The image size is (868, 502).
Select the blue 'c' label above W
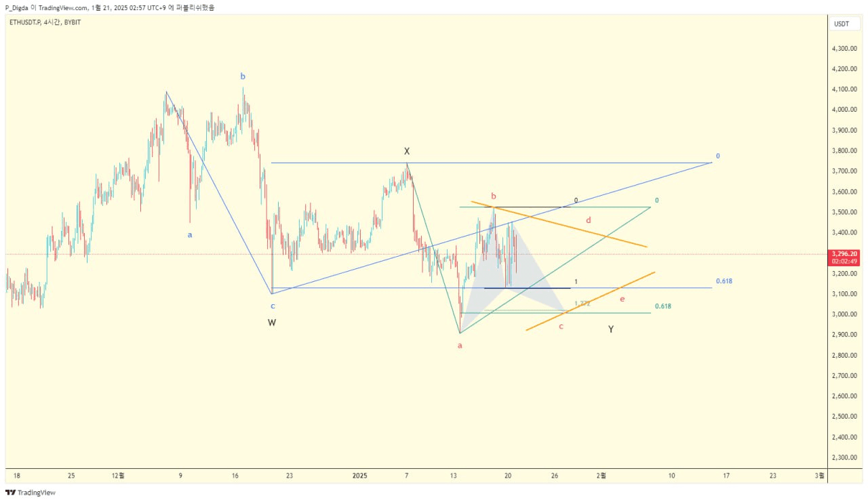click(x=273, y=306)
